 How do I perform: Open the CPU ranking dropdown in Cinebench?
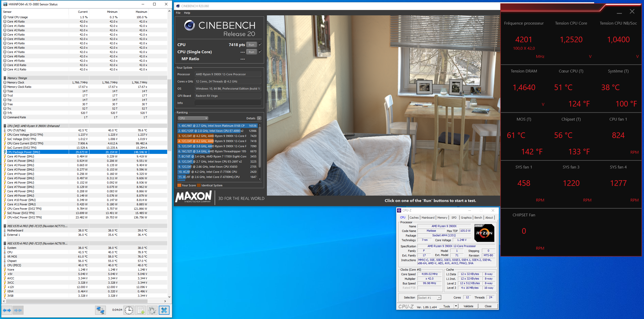193,118
